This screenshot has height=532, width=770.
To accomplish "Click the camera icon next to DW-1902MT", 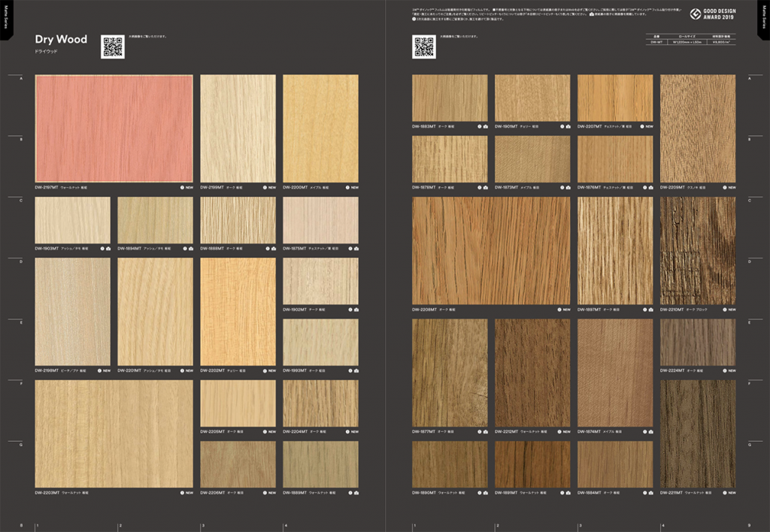I will point(356,310).
